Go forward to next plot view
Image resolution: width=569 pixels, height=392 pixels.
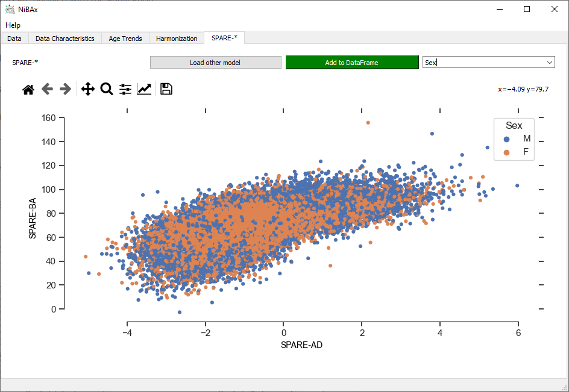(65, 89)
